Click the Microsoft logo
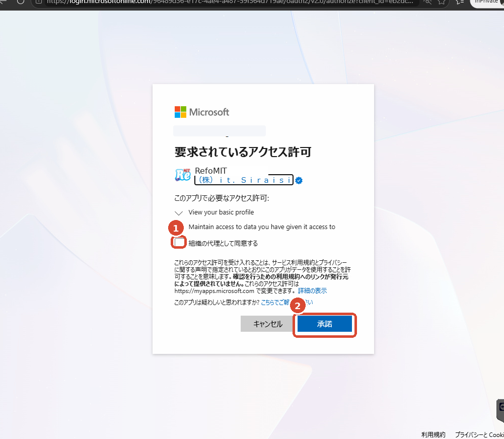This screenshot has height=439, width=504. (x=202, y=112)
